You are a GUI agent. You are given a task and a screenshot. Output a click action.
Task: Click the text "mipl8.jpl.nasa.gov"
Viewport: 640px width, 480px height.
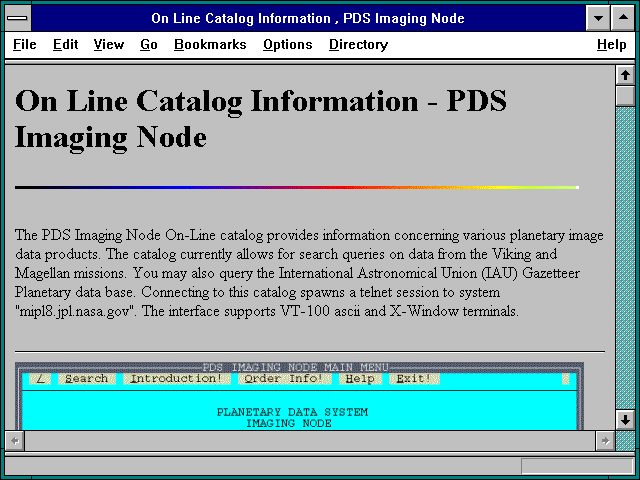[x=74, y=311]
